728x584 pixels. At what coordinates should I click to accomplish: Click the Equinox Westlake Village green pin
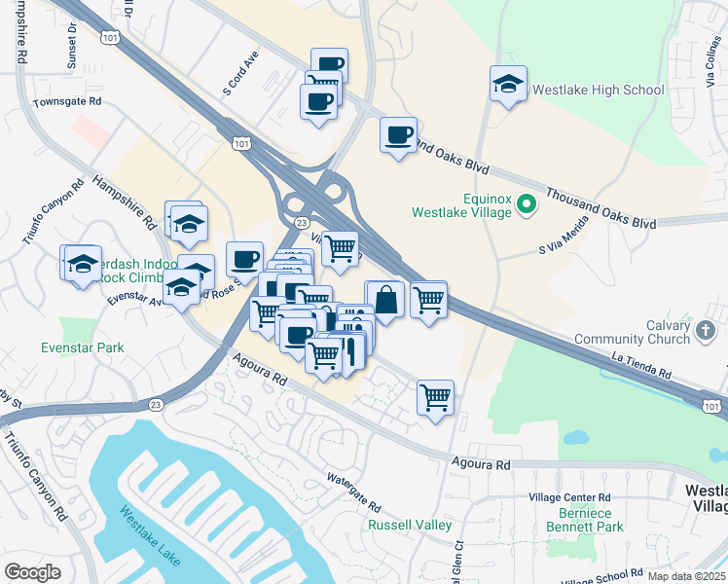[x=527, y=204]
